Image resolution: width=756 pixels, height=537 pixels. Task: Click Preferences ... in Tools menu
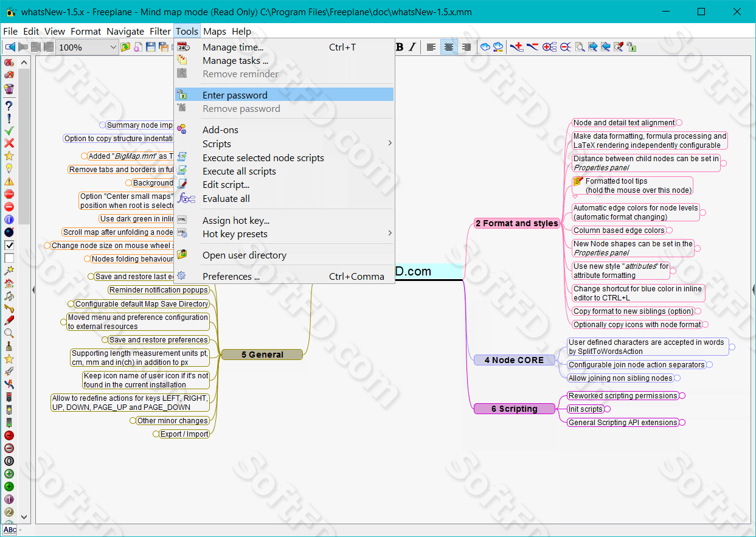(284, 276)
